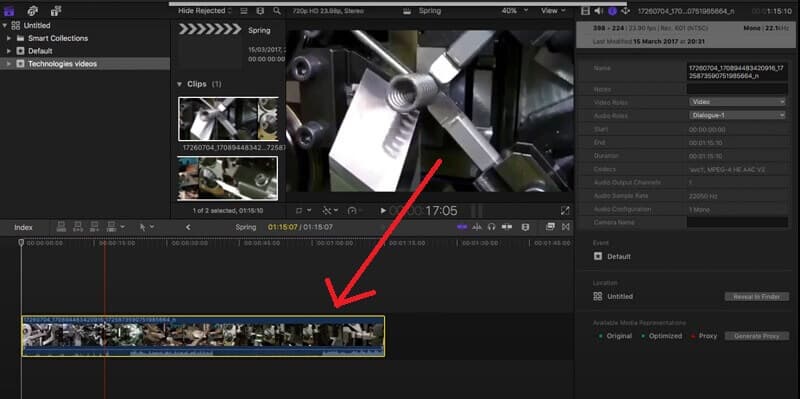Toggle filmstrip or list clip view

244,11
